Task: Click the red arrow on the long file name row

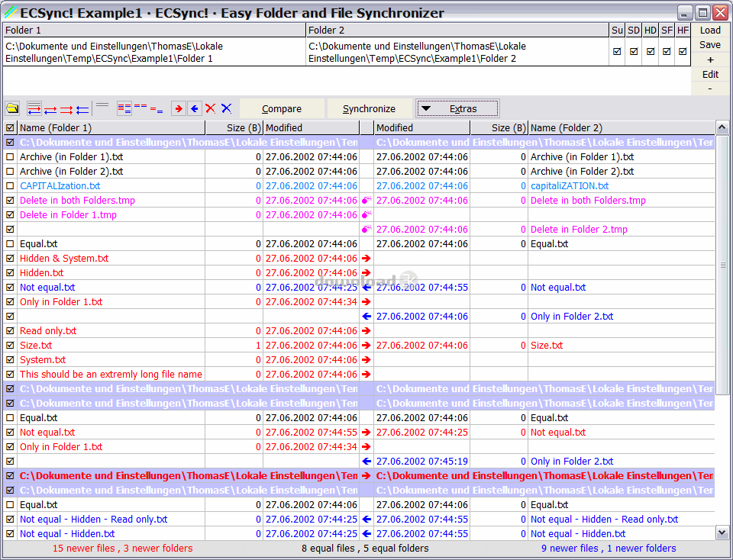Action: pos(366,374)
